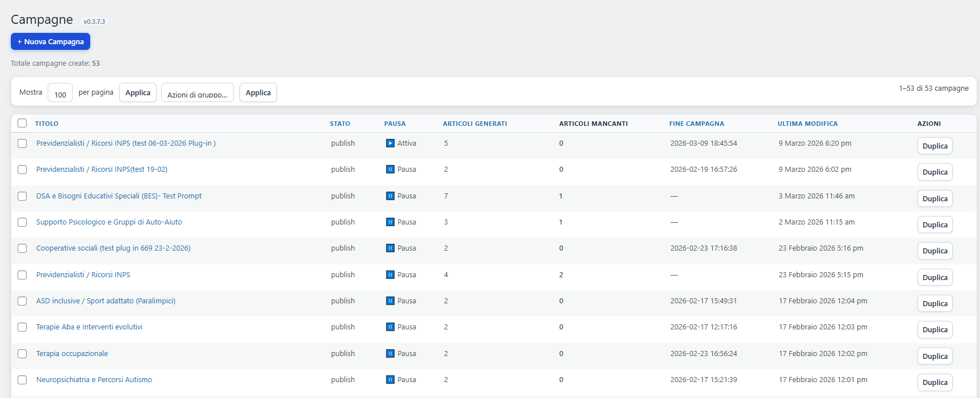980x398 pixels.
Task: Open Neuropsichiatria e Percorsi Autismo campaign
Action: click(94, 380)
